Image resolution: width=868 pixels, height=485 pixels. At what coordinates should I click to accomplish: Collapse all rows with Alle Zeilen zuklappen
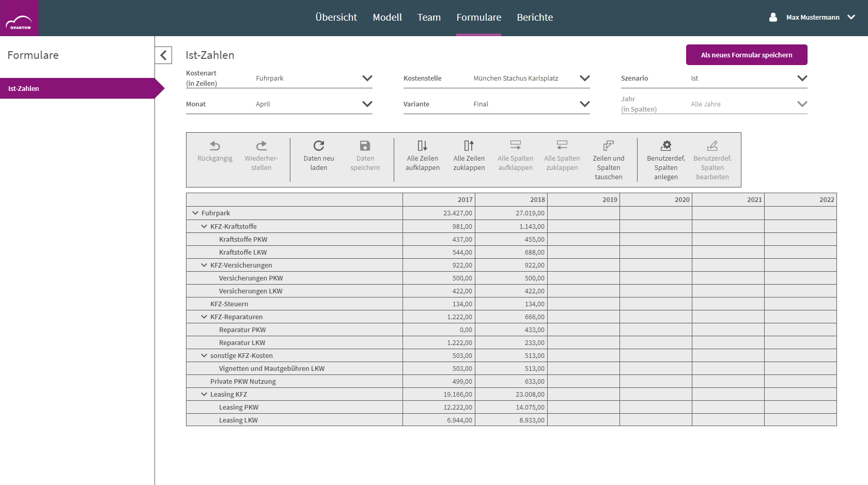(x=469, y=146)
